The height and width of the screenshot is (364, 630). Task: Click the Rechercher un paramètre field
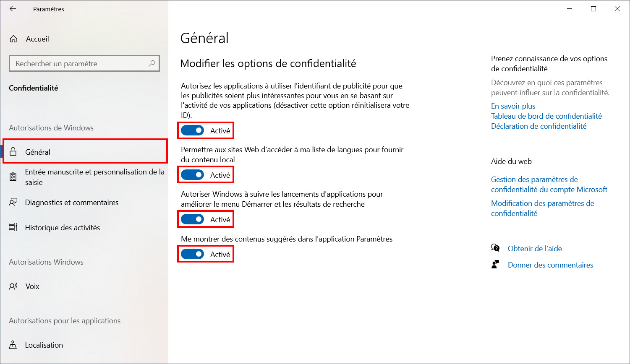coord(84,63)
